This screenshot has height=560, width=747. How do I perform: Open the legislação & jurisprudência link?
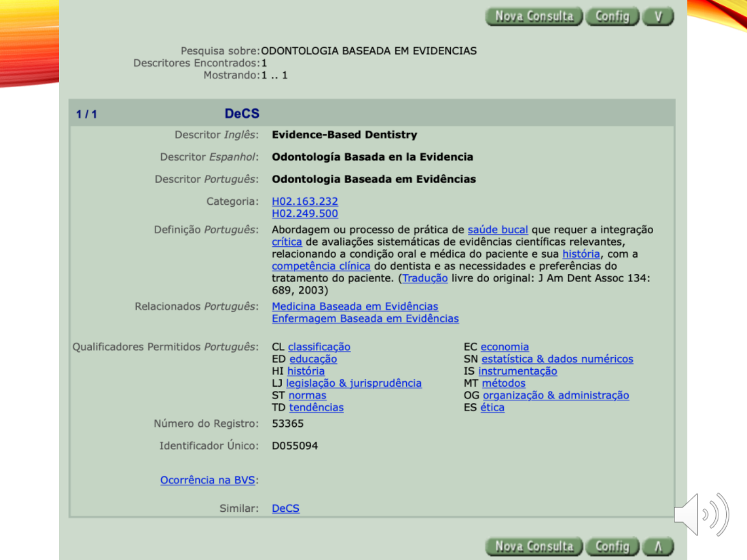click(x=354, y=383)
